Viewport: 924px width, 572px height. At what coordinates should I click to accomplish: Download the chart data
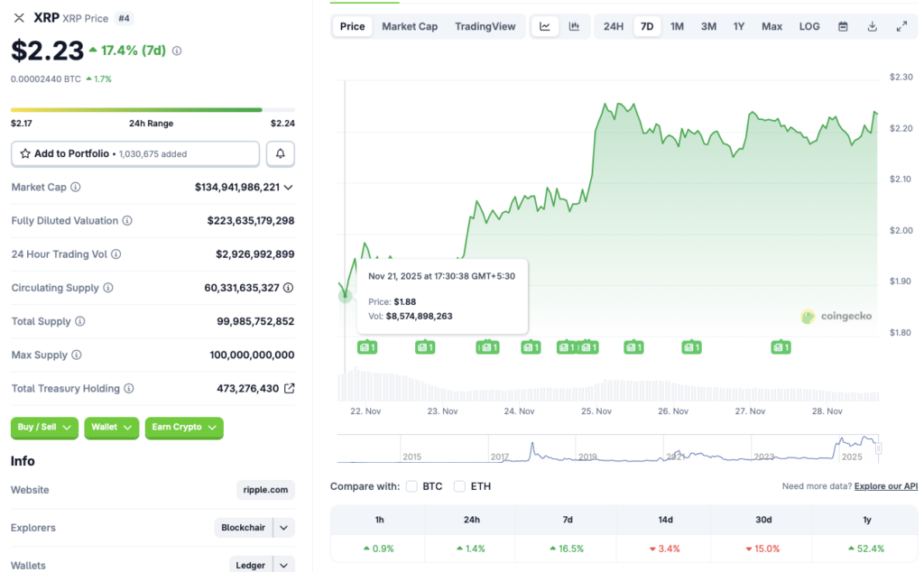(x=872, y=26)
